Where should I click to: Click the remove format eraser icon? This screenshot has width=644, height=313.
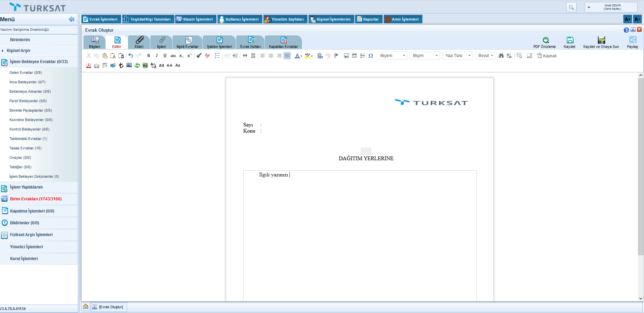(x=208, y=56)
